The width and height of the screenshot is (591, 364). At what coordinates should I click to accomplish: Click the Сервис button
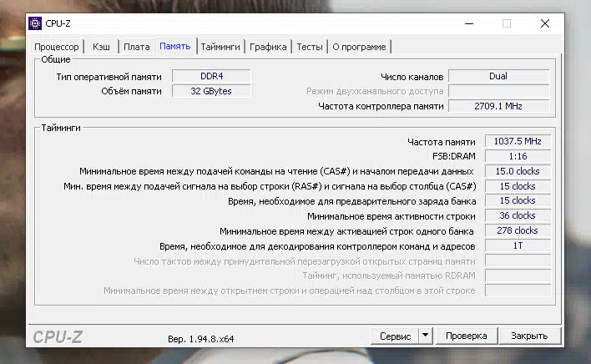coord(395,336)
